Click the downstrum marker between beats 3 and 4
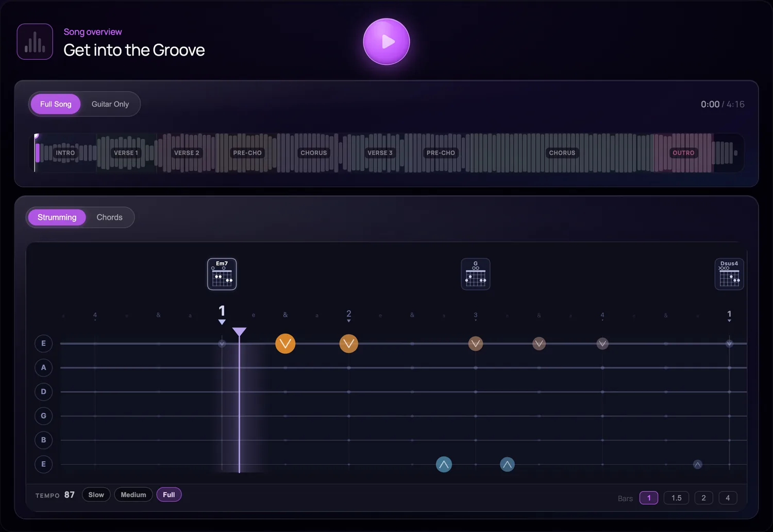Viewport: 773px width, 532px height. coord(539,344)
